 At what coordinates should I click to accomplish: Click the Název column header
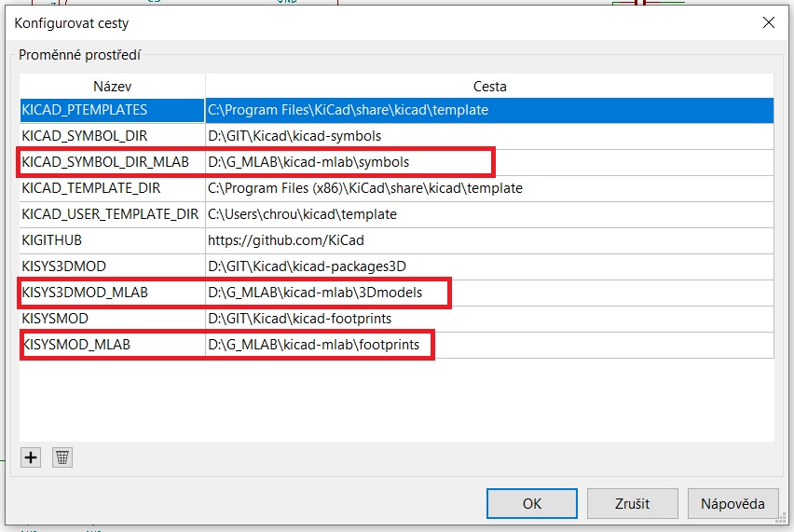(112, 87)
